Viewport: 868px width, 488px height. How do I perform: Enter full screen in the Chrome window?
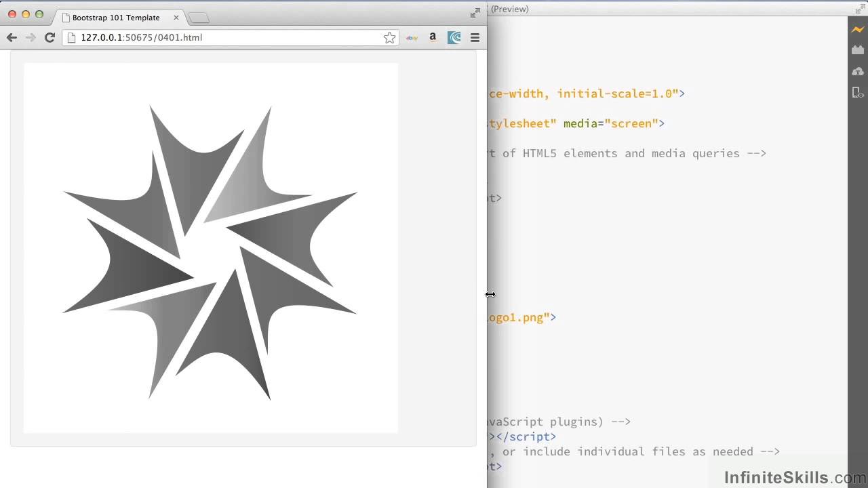(475, 13)
